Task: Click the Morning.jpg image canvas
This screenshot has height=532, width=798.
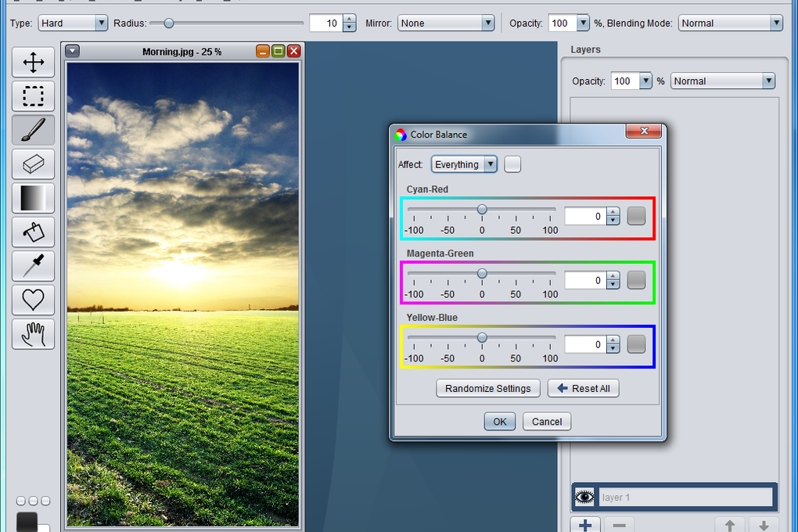Action: (x=183, y=294)
